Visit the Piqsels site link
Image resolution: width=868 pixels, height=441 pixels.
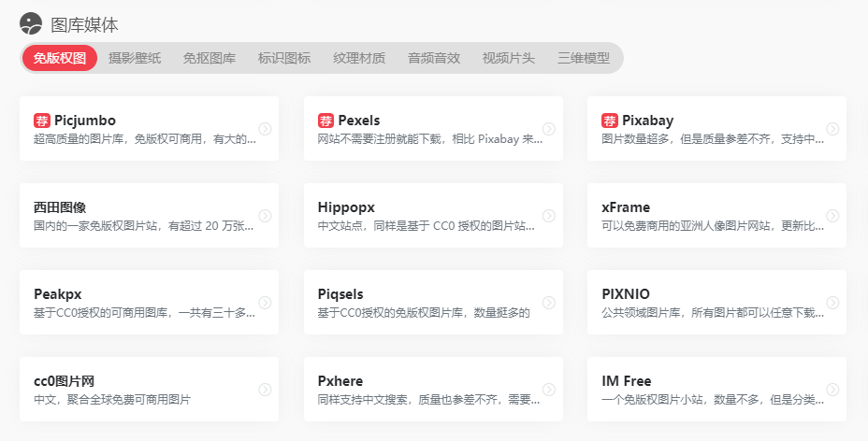340,294
